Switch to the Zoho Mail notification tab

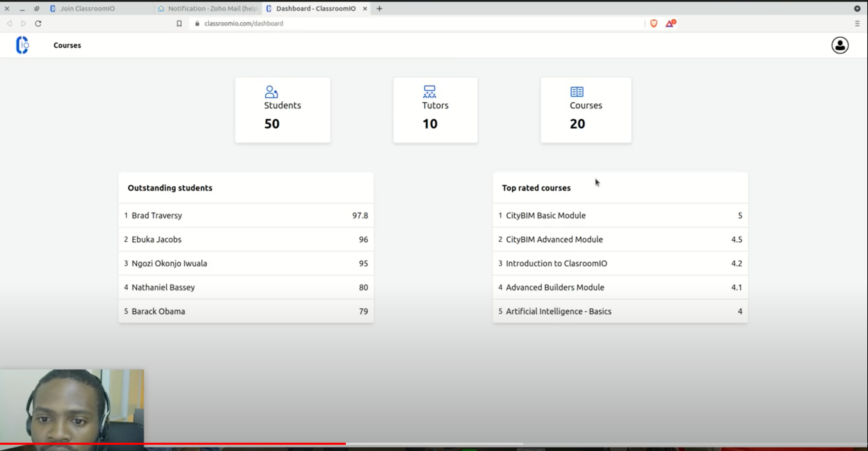(204, 9)
